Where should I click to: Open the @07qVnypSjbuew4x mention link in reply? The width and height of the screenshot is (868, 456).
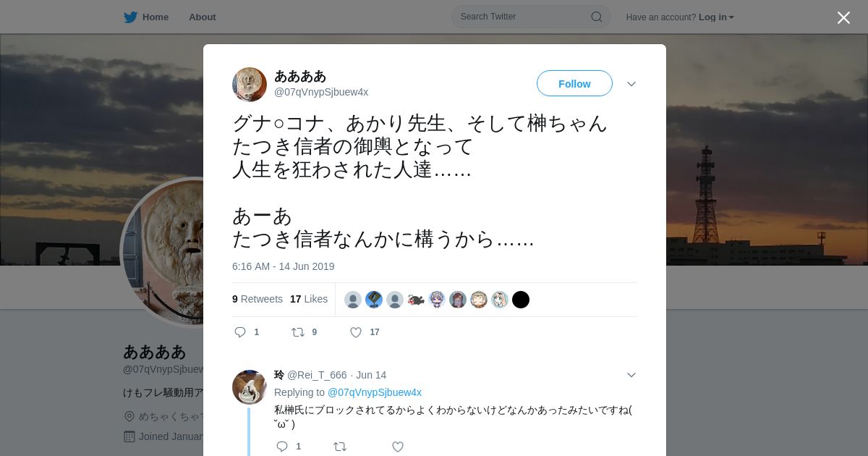(x=375, y=392)
